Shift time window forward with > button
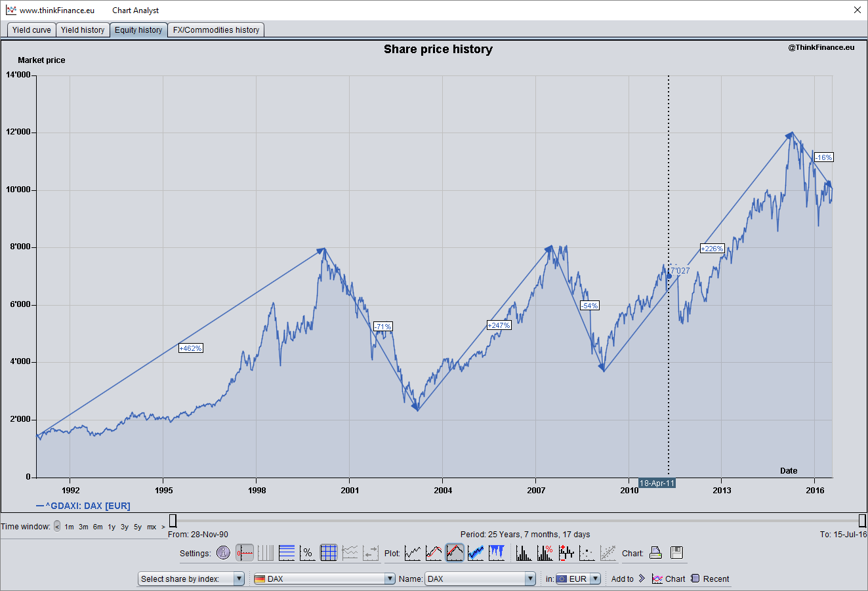 (163, 527)
